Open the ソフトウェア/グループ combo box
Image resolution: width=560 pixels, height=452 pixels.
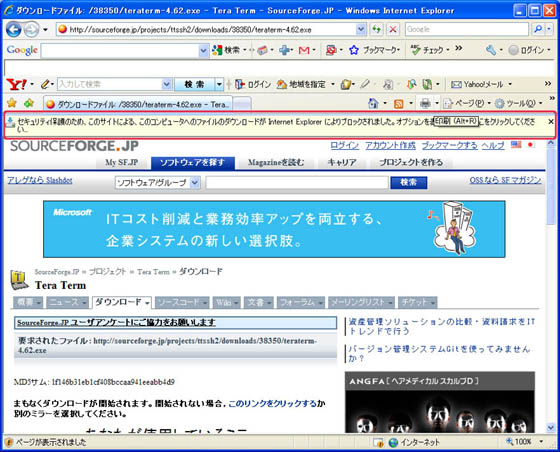tap(157, 183)
